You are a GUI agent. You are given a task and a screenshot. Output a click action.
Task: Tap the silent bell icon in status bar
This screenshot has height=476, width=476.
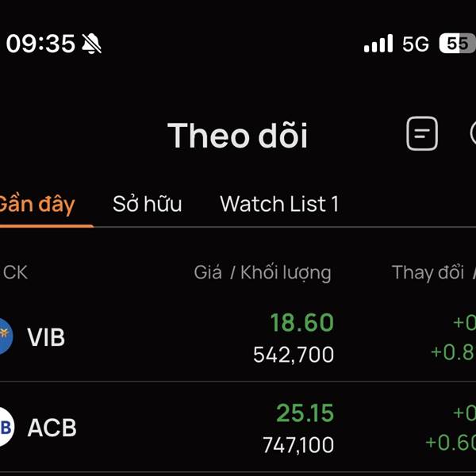92,44
